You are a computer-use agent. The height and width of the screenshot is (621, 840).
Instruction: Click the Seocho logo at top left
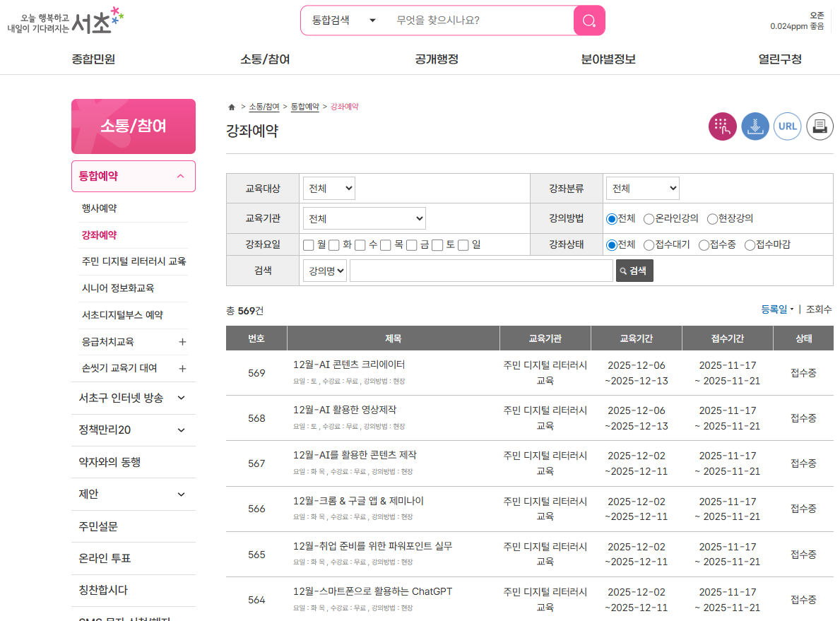pos(66,23)
